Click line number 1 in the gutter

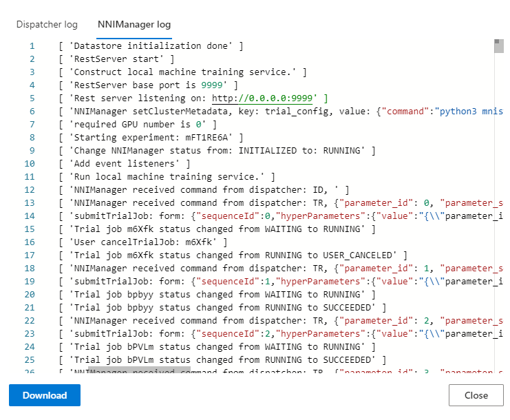31,46
